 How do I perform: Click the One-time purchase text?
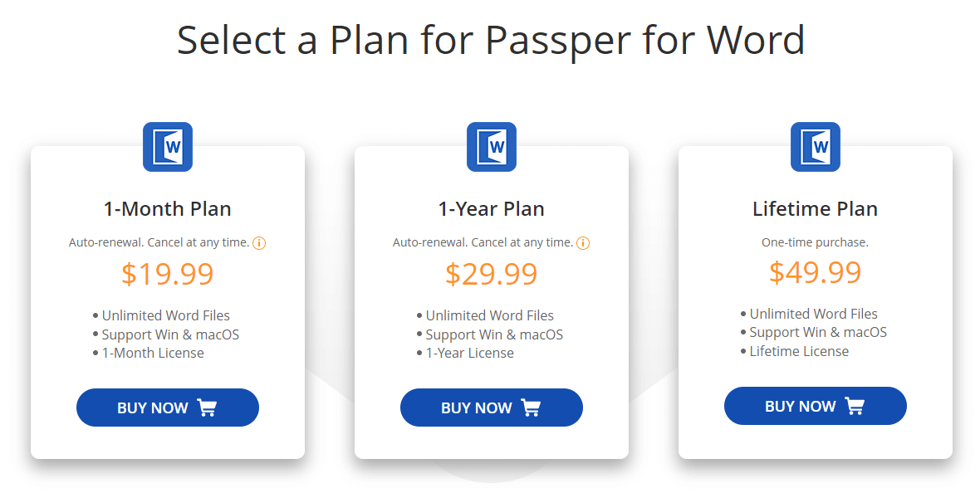(815, 242)
